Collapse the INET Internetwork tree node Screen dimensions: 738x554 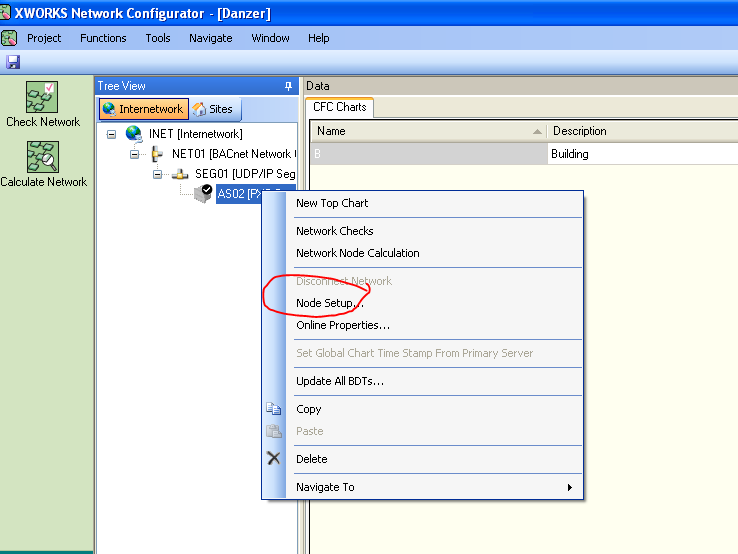pos(111,134)
